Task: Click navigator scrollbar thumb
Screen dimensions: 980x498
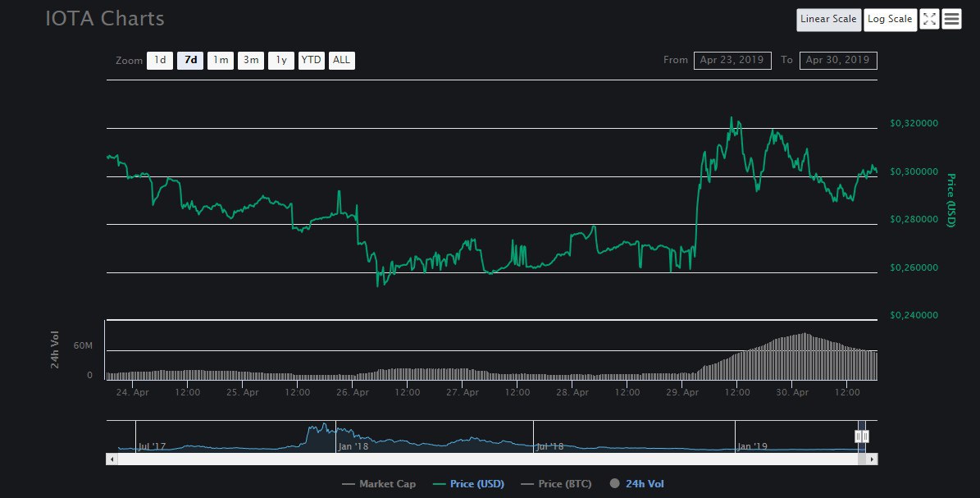Action: tap(862, 459)
